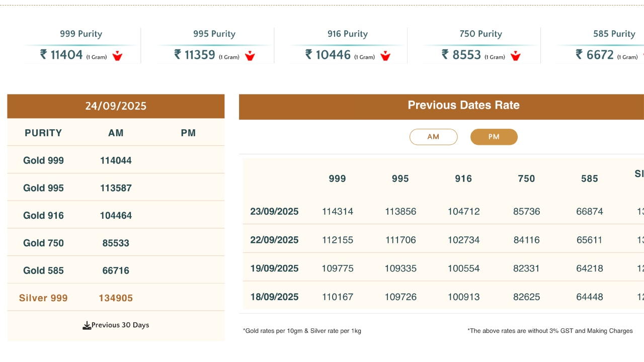Image resolution: width=644 pixels, height=362 pixels.
Task: Select the Gold 750 row label
Action: (x=43, y=243)
